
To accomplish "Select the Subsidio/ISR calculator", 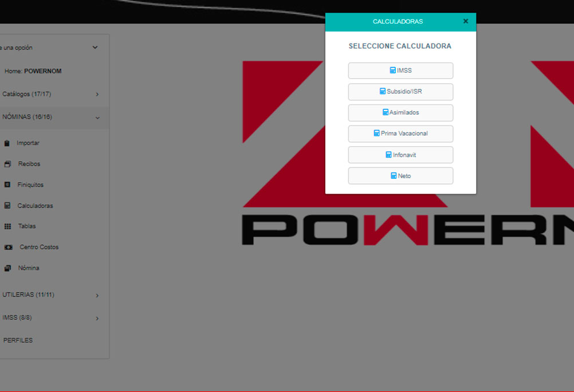I will (x=400, y=92).
